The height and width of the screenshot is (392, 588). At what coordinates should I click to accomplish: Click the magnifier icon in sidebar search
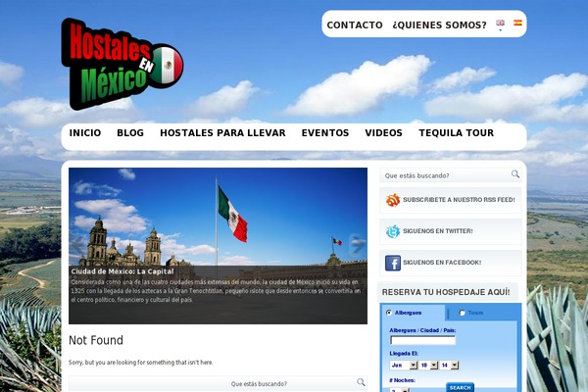515,174
